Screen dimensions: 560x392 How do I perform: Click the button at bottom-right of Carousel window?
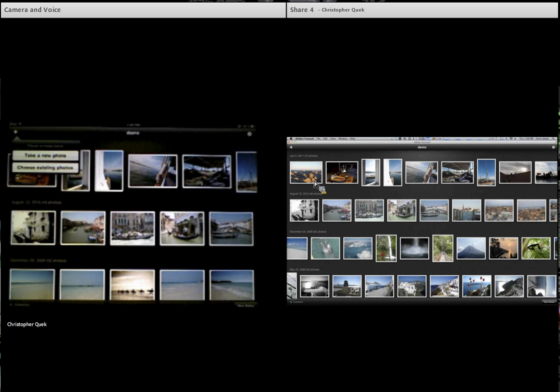549,302
